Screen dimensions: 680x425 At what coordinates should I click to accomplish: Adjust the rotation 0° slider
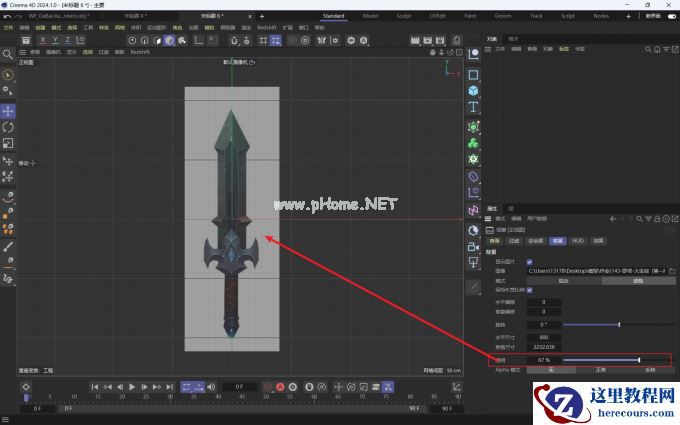619,324
